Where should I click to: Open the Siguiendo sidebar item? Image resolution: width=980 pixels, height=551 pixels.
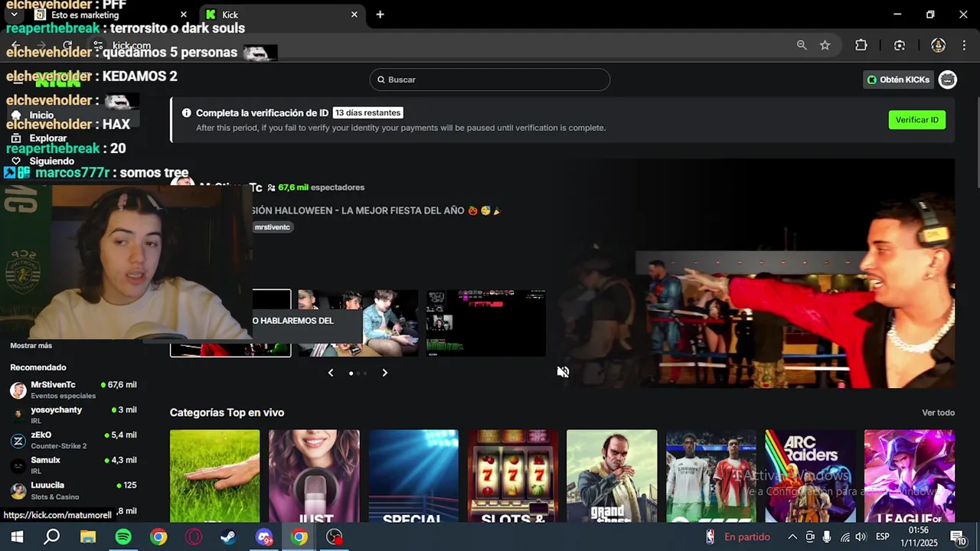click(x=51, y=161)
